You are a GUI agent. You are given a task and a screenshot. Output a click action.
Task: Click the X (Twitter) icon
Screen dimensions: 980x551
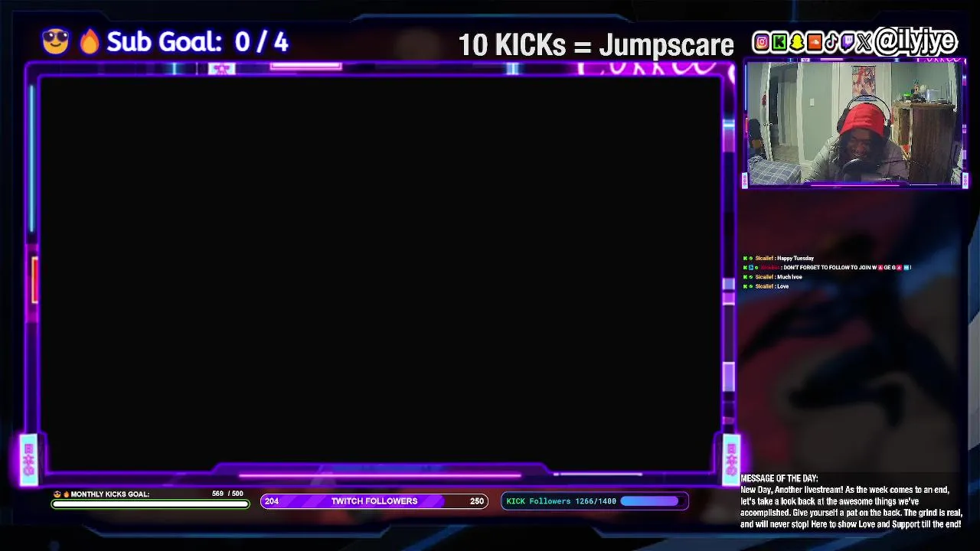pos(864,42)
